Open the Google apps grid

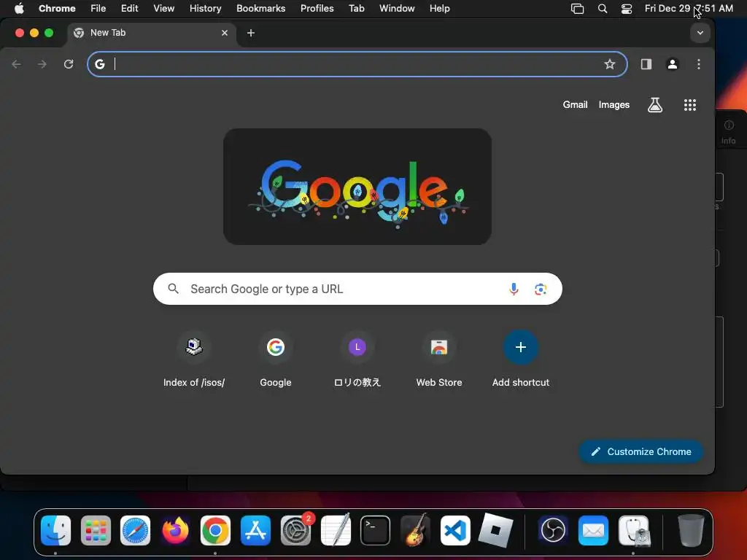(690, 105)
